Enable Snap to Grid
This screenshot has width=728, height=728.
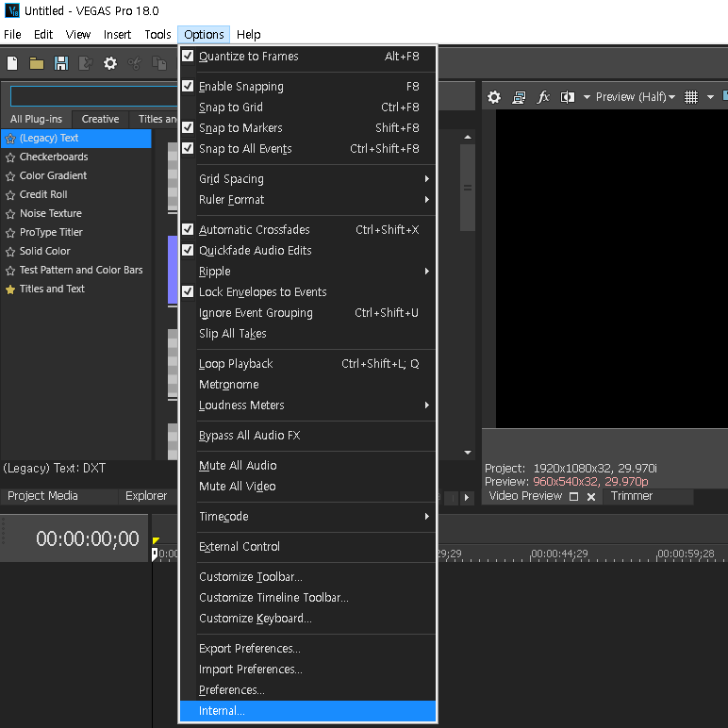pos(307,108)
